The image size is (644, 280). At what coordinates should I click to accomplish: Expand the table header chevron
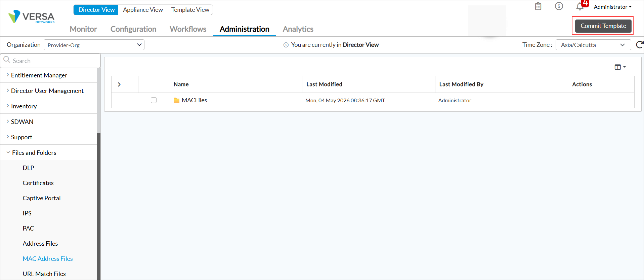pos(119,84)
